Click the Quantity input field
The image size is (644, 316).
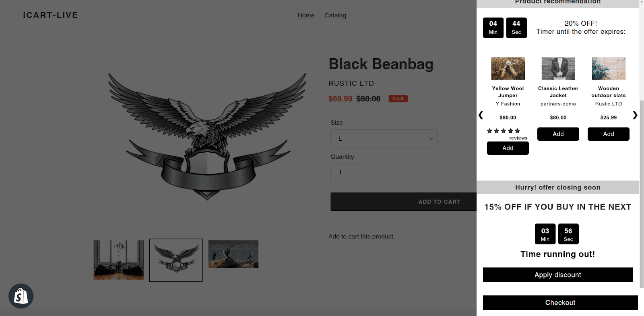pos(347,173)
